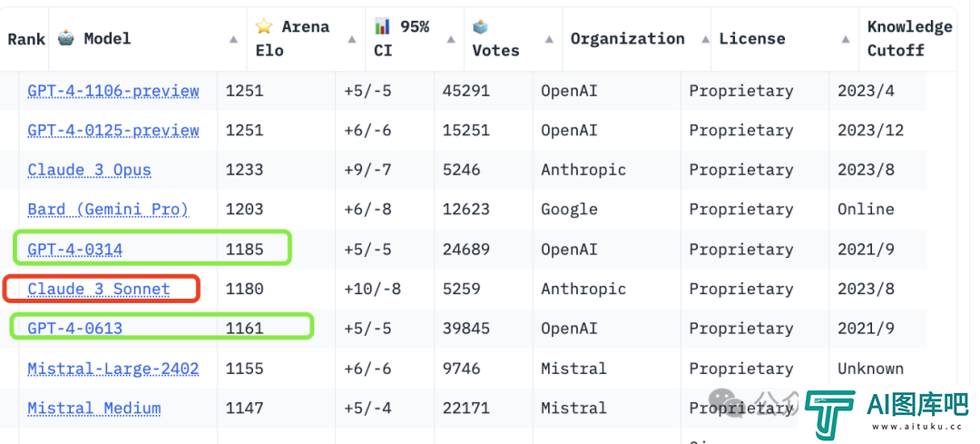Sort table by Model column arrow
Image resolution: width=980 pixels, height=444 pixels.
coord(233,39)
